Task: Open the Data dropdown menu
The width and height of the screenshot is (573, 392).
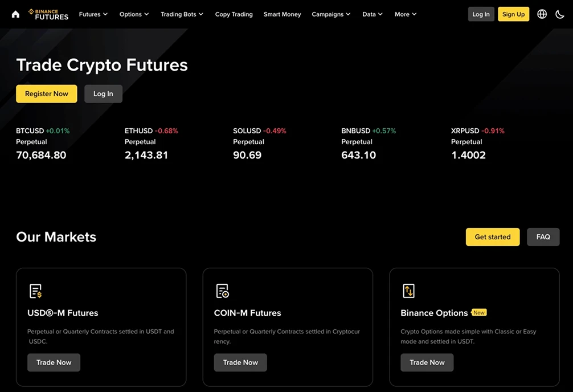Action: tap(372, 14)
